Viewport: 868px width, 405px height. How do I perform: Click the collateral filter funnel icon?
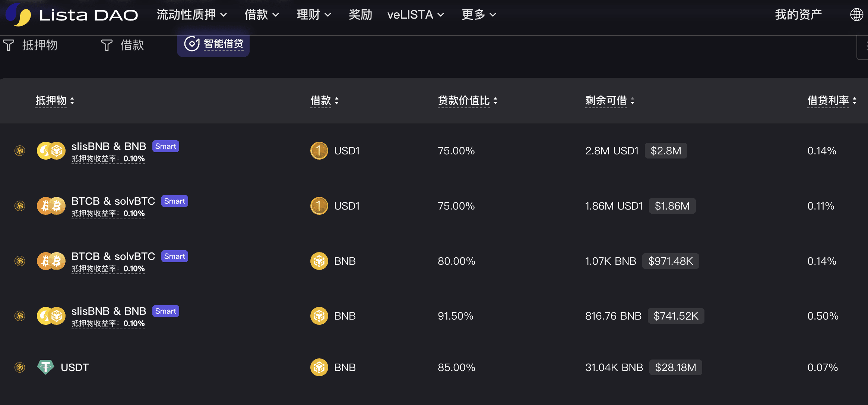[9, 45]
